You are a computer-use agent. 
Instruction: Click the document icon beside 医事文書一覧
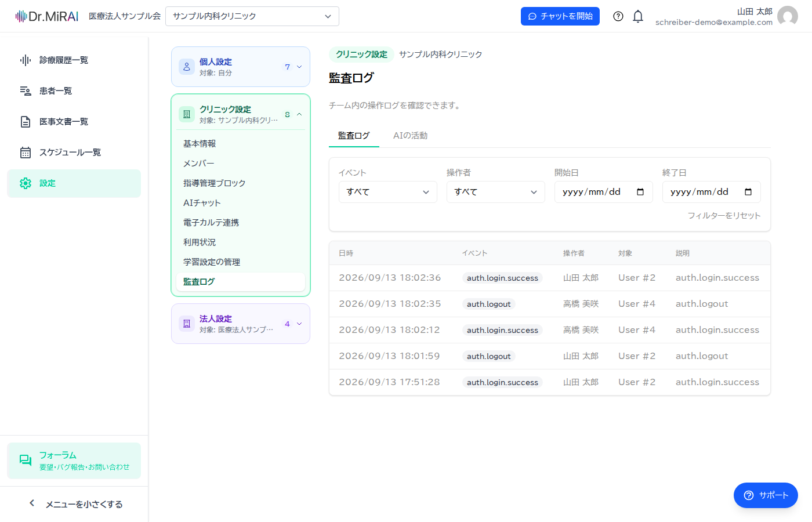pyautogui.click(x=26, y=122)
